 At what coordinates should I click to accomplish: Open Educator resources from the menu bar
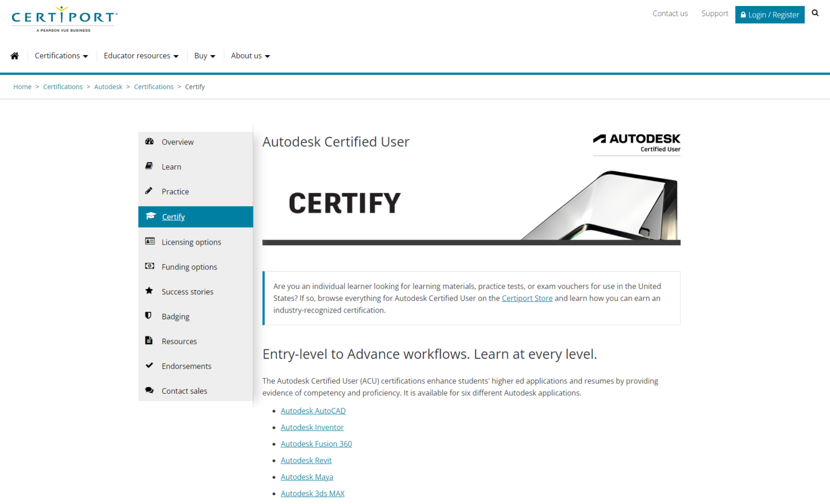[x=140, y=56]
